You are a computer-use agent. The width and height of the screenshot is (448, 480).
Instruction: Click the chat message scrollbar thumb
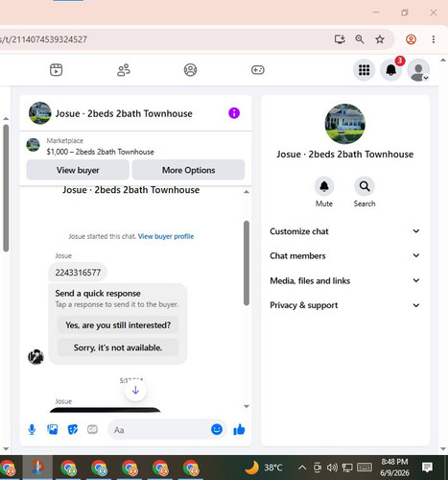click(x=247, y=263)
